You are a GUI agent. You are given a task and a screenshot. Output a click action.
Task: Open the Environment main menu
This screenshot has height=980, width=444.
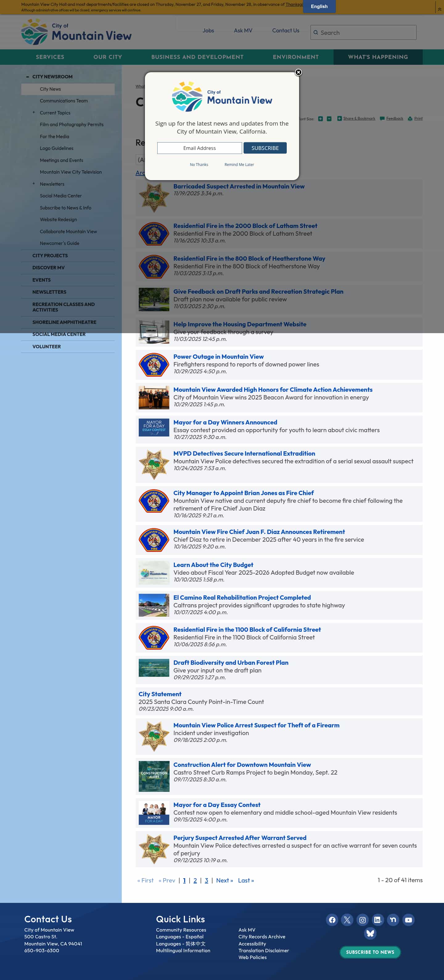click(296, 57)
